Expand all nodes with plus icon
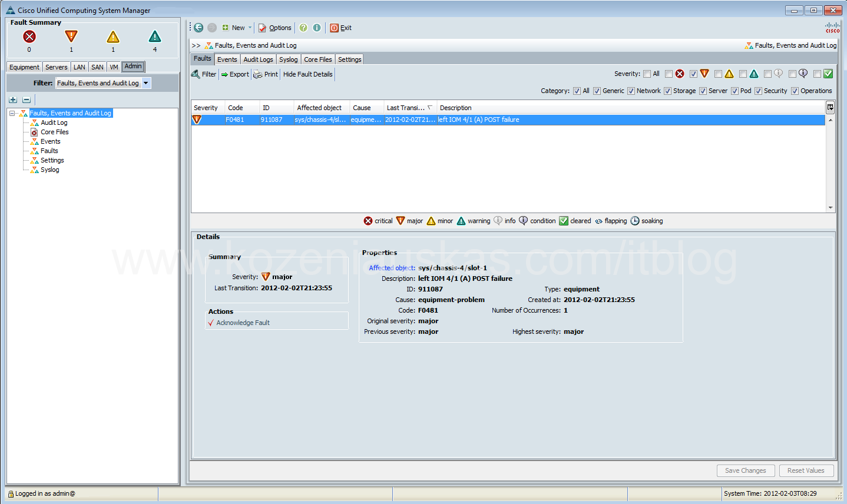Screen dimensions: 847x504 click(13, 100)
